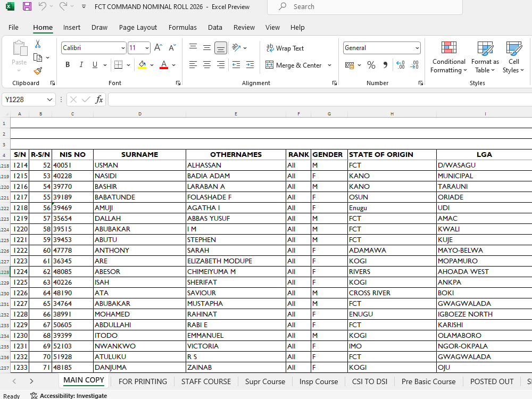Open fill color dropdown arrow

pos(152,65)
